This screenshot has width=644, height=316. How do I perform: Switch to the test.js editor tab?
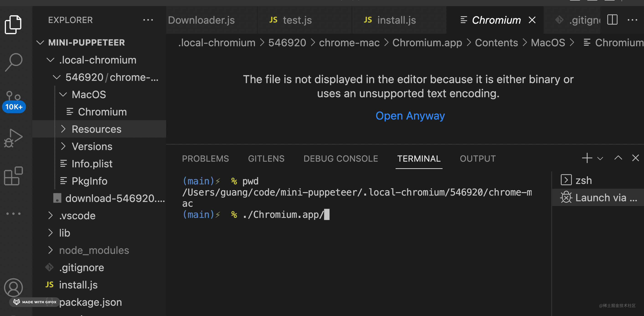(297, 20)
